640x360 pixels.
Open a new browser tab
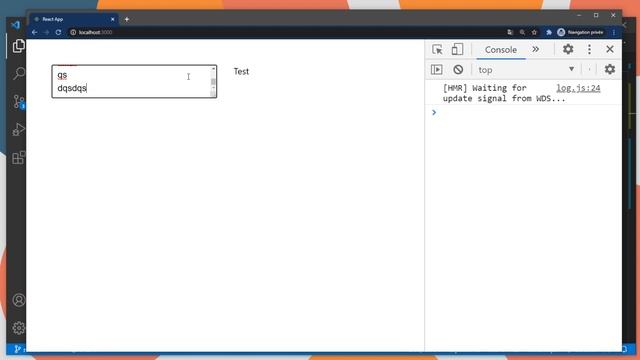[127, 19]
